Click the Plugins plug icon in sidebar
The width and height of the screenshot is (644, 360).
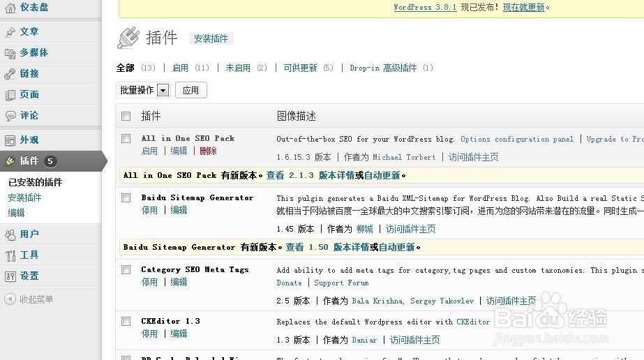pos(10,161)
